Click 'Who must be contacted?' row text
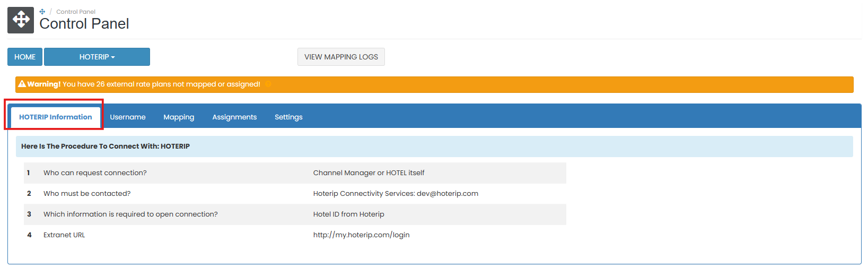868x267 pixels. click(87, 193)
